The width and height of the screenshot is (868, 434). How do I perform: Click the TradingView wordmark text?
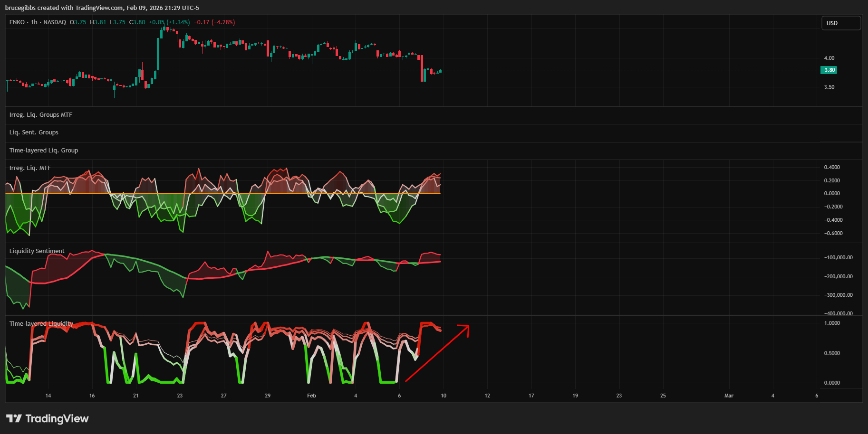point(57,418)
